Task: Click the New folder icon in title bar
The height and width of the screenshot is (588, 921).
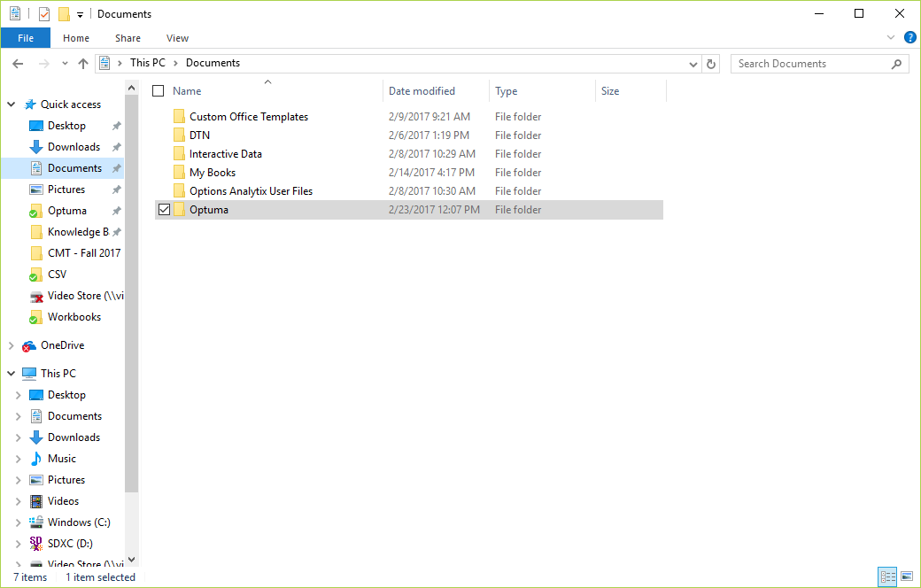Action: pos(64,13)
